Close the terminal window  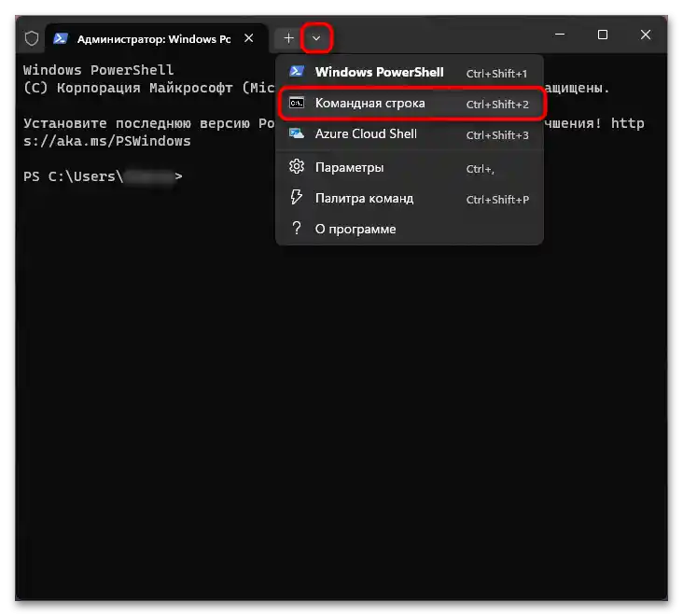(x=646, y=35)
